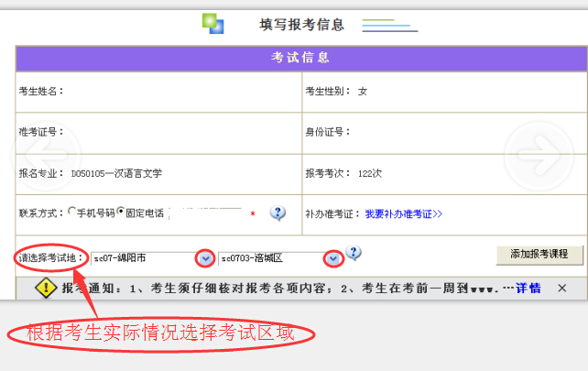Go to previous image with left arrow
The width and height of the screenshot is (588, 371).
[46, 154]
